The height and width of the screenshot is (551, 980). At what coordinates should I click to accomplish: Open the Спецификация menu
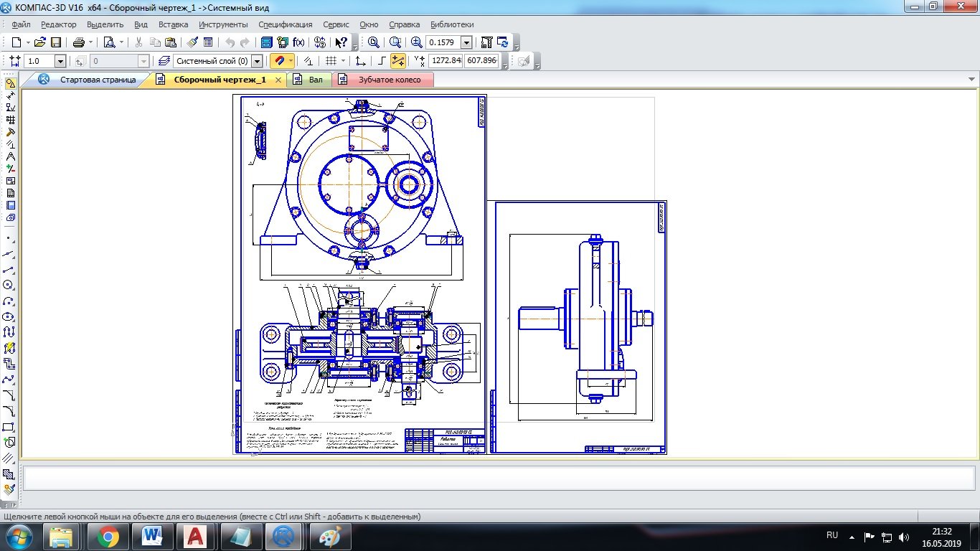click(x=285, y=24)
